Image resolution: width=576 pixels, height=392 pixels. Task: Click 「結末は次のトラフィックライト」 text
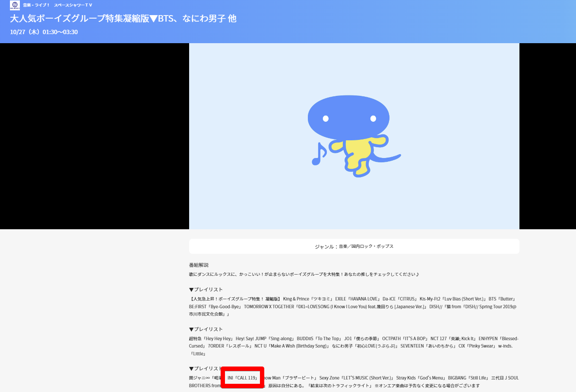tap(339, 386)
